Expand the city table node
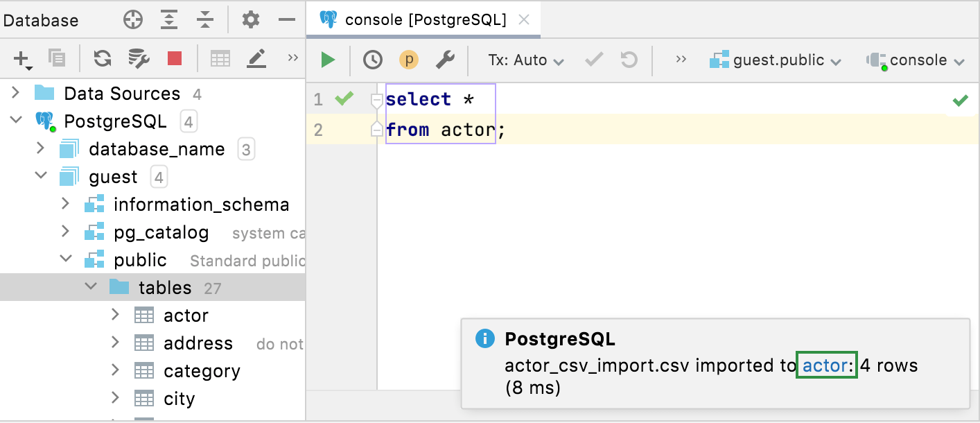The width and height of the screenshot is (980, 423). click(116, 398)
